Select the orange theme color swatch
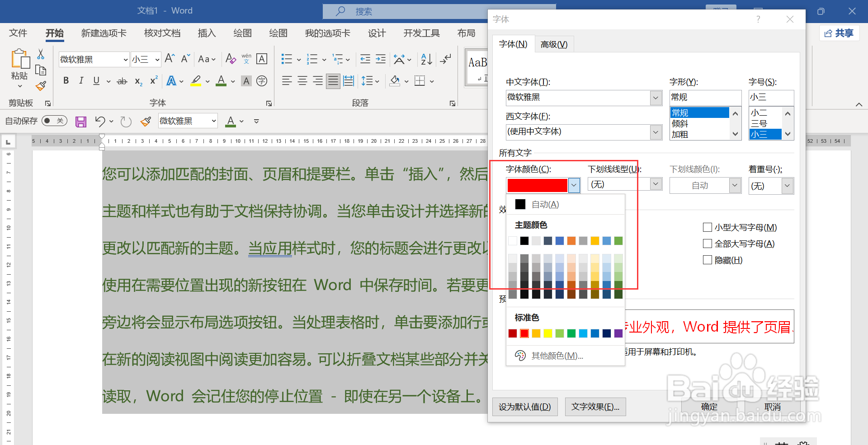The image size is (868, 445). click(x=571, y=241)
